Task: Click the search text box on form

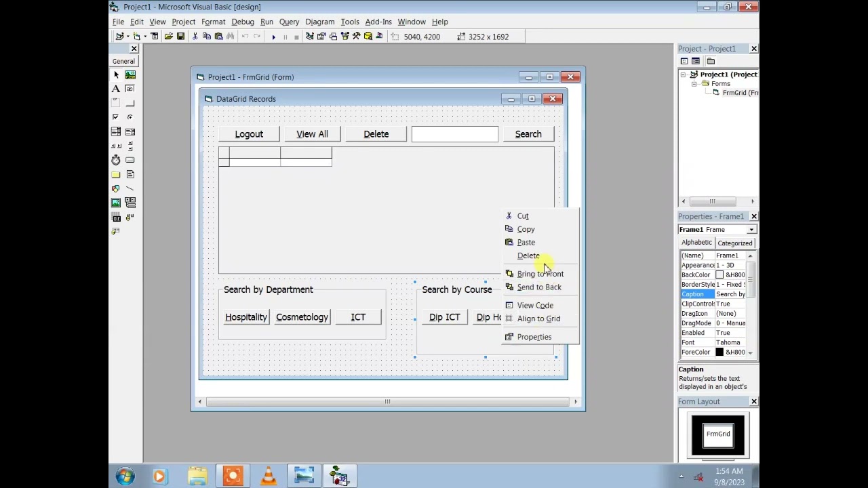Action: pos(454,134)
